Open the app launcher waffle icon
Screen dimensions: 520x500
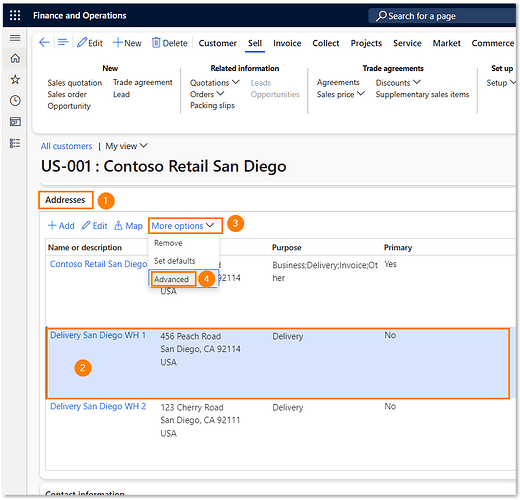(15, 15)
